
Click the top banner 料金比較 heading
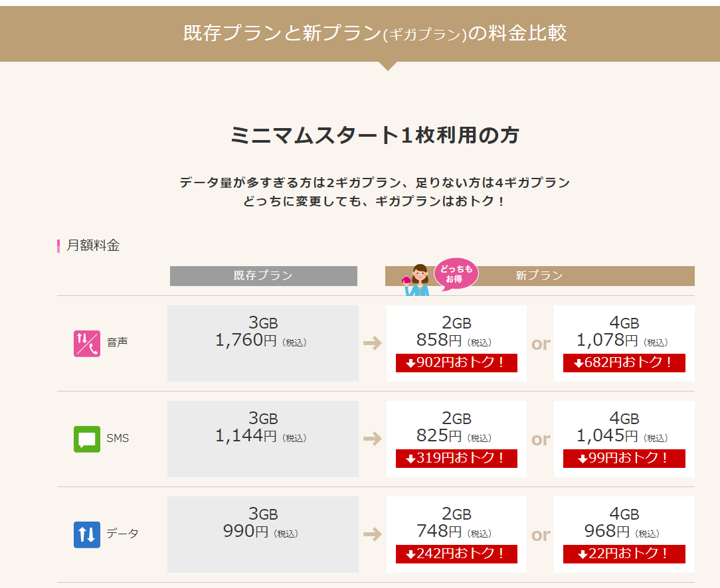tap(375, 33)
